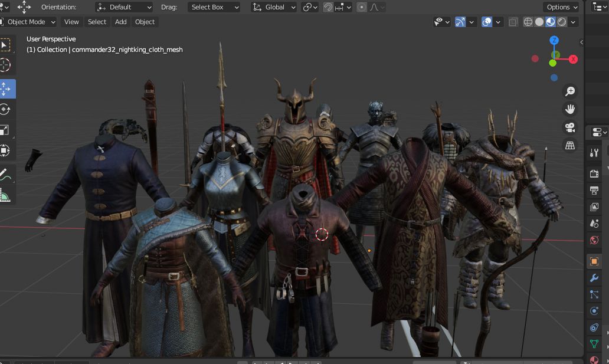The image size is (609, 364).
Task: Toggle proportional editing
Action: click(361, 8)
